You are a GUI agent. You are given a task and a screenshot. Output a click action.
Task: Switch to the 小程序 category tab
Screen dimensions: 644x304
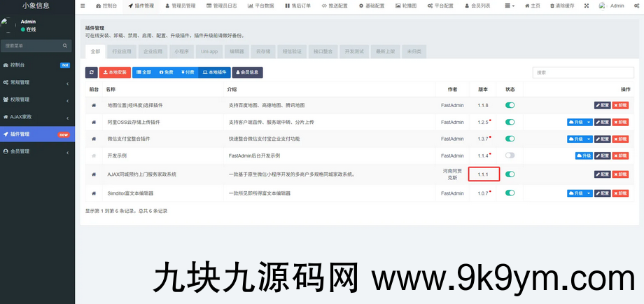click(x=181, y=51)
